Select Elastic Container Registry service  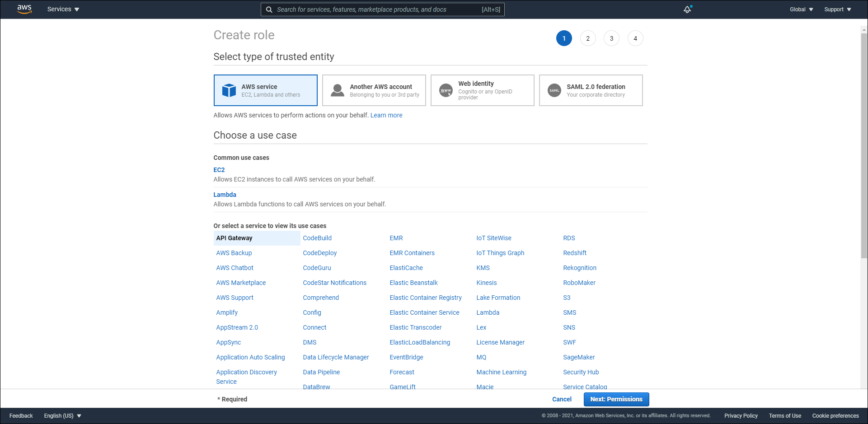pos(426,298)
